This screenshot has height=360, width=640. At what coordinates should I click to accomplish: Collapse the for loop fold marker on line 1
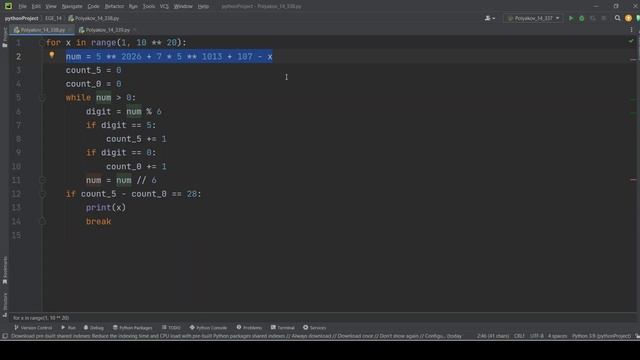click(42, 42)
